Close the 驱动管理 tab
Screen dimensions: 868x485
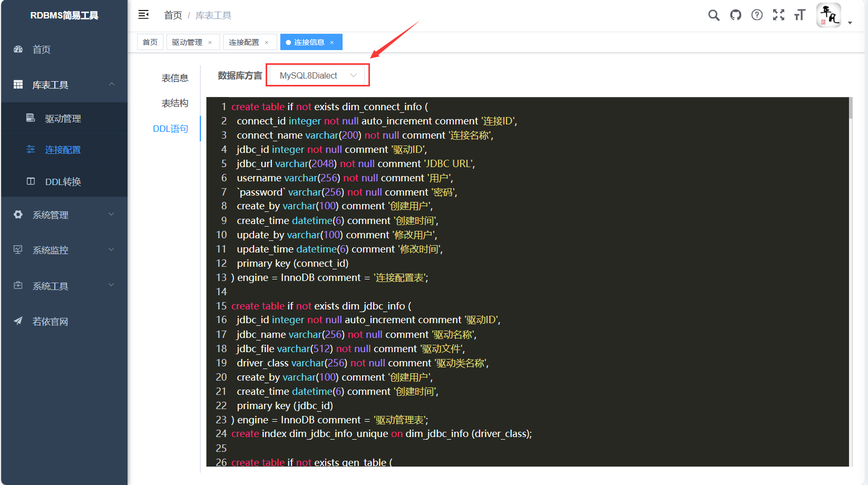tap(210, 43)
